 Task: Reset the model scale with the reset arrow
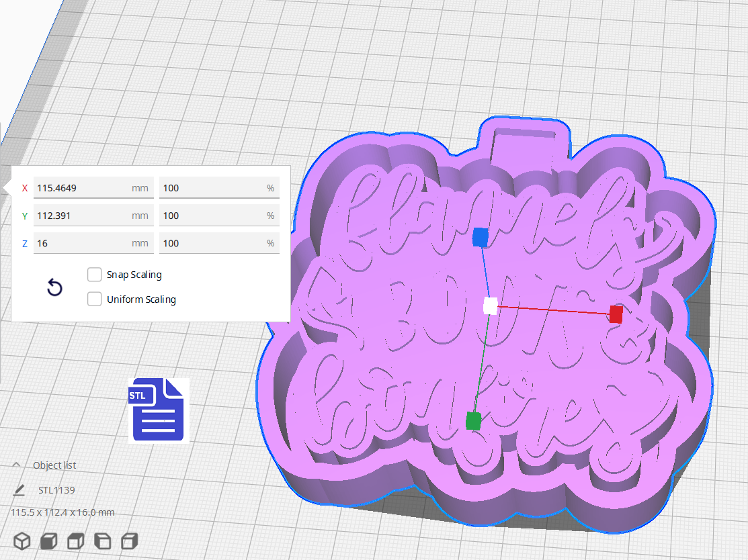click(54, 287)
